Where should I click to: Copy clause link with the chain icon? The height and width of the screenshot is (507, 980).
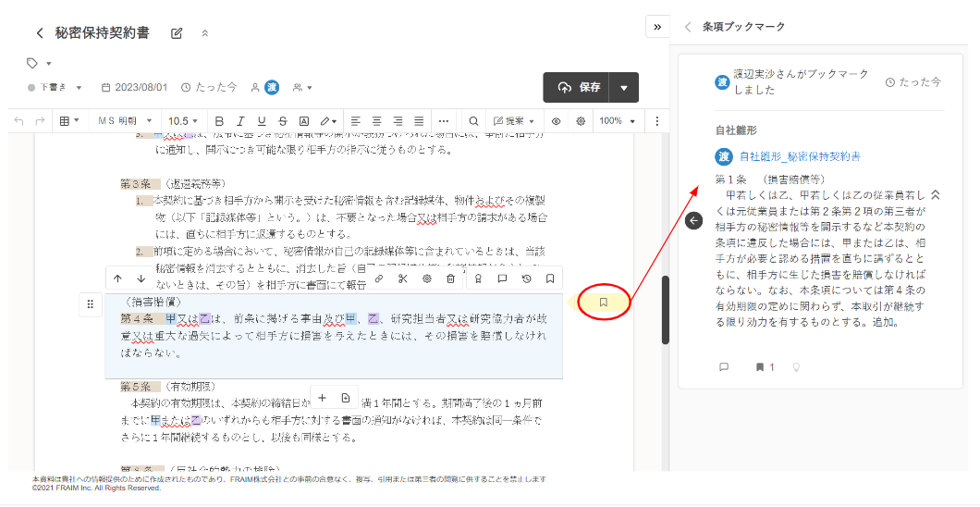pos(378,278)
